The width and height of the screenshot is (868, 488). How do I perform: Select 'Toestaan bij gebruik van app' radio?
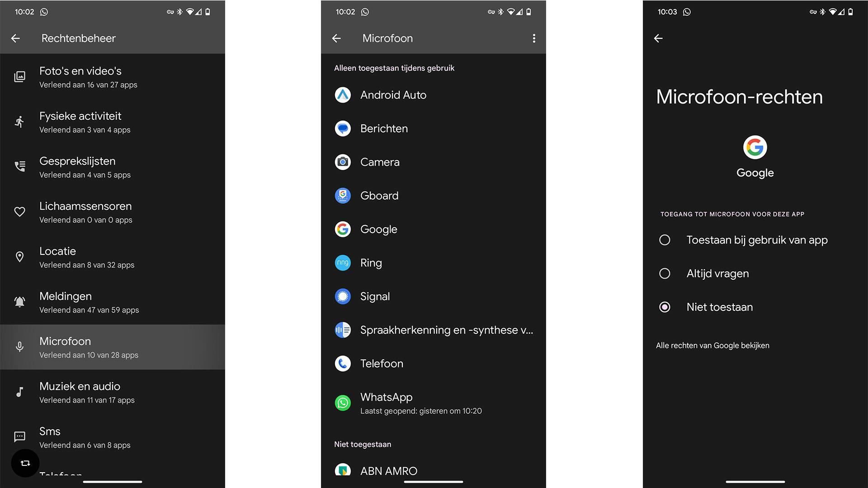[x=665, y=240]
